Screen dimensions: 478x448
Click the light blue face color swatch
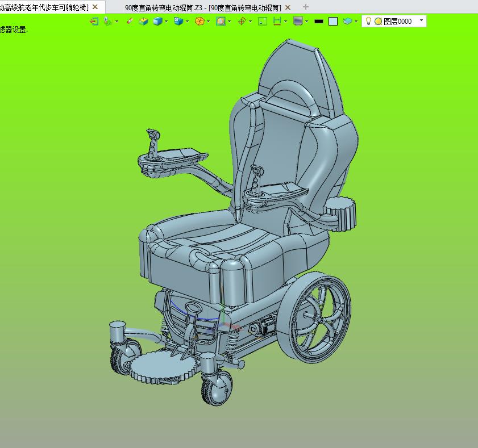[x=333, y=22]
